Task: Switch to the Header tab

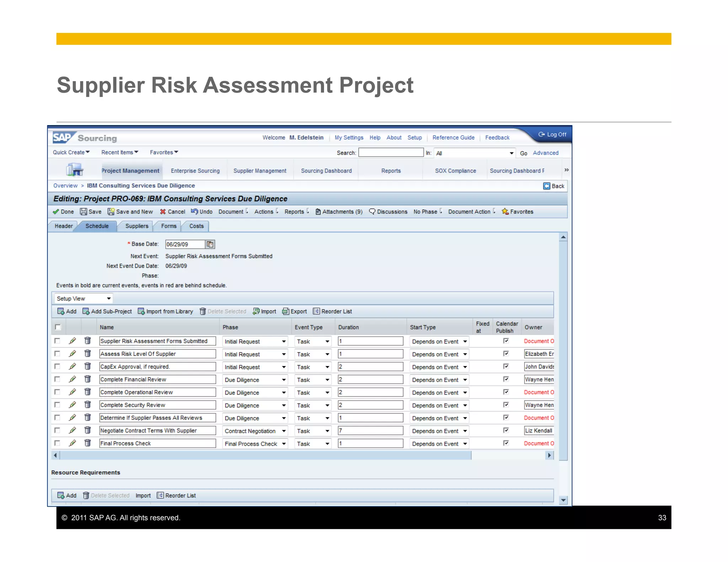Action: 64,226
